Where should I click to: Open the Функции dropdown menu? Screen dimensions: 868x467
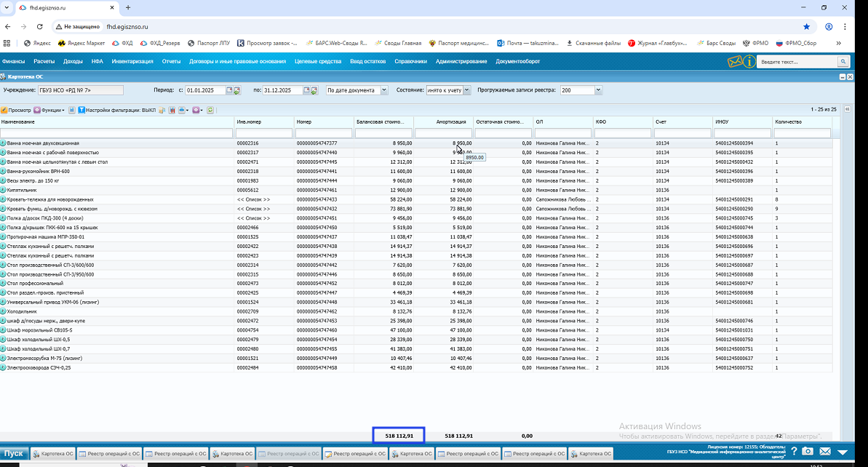[x=52, y=110]
